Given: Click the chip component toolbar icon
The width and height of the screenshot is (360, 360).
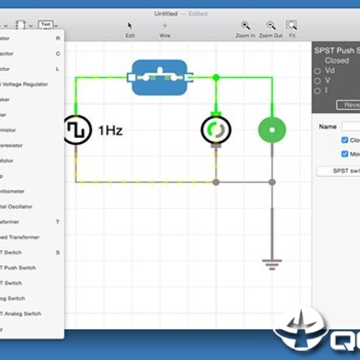Looking at the screenshot, I should (20, 25).
